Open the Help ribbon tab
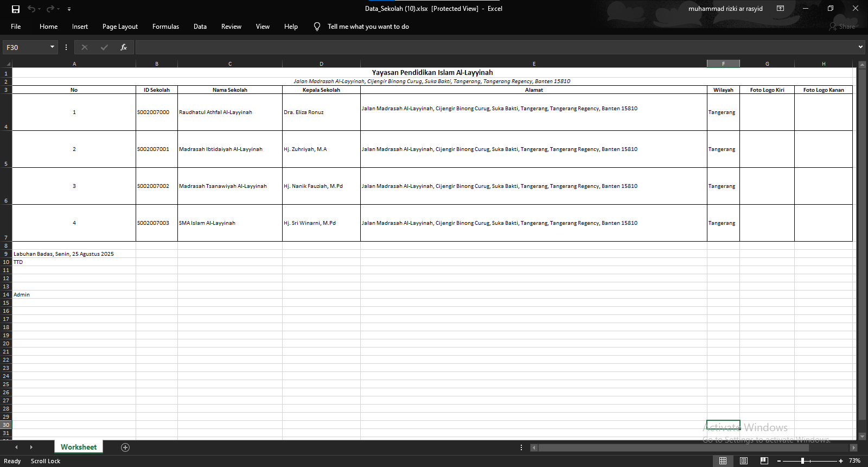The height and width of the screenshot is (467, 868). [x=291, y=27]
